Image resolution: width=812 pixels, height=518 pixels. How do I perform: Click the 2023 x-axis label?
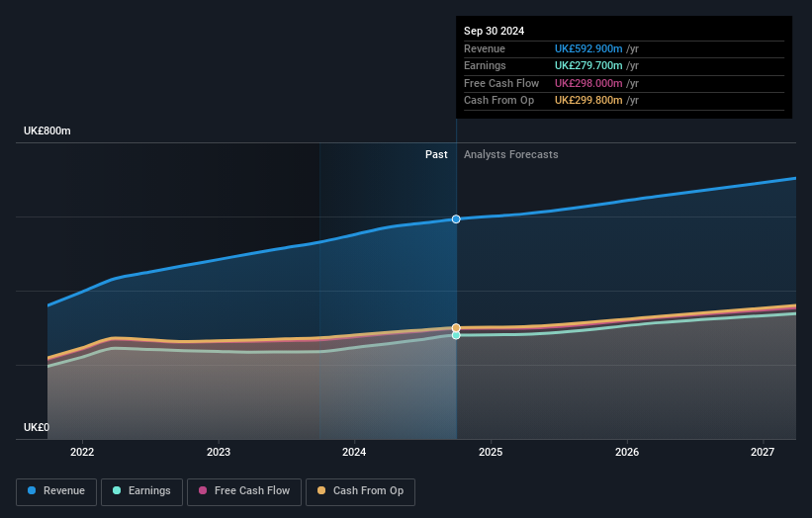point(219,452)
